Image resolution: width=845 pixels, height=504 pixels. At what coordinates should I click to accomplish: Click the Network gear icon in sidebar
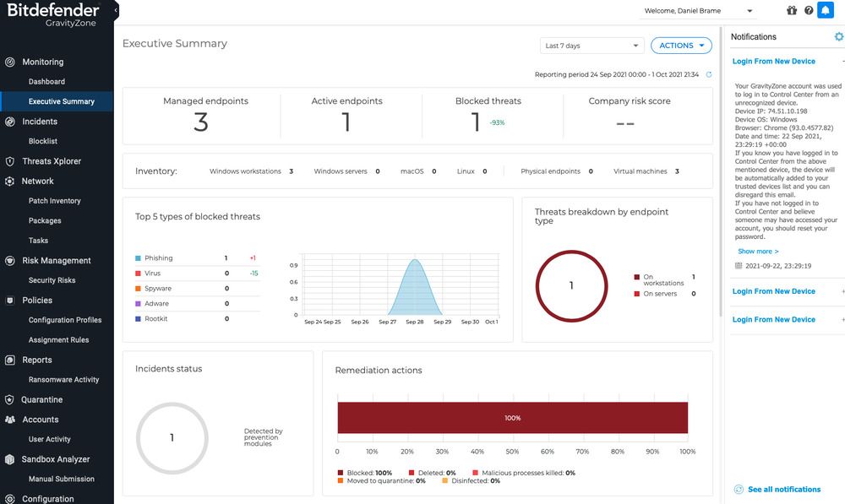click(8, 181)
